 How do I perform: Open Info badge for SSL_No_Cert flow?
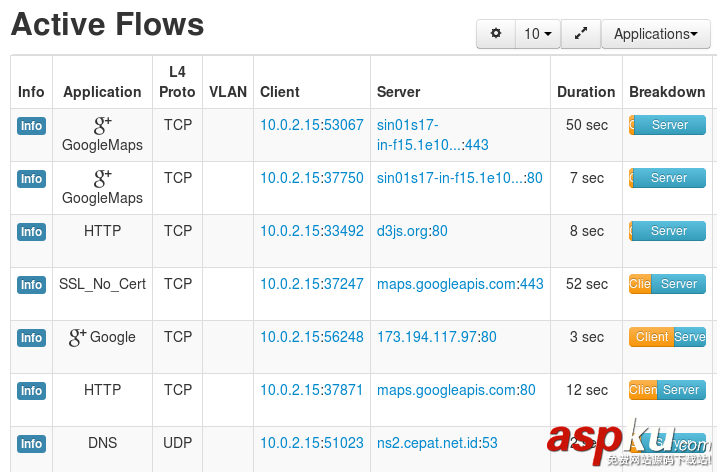coord(32,285)
